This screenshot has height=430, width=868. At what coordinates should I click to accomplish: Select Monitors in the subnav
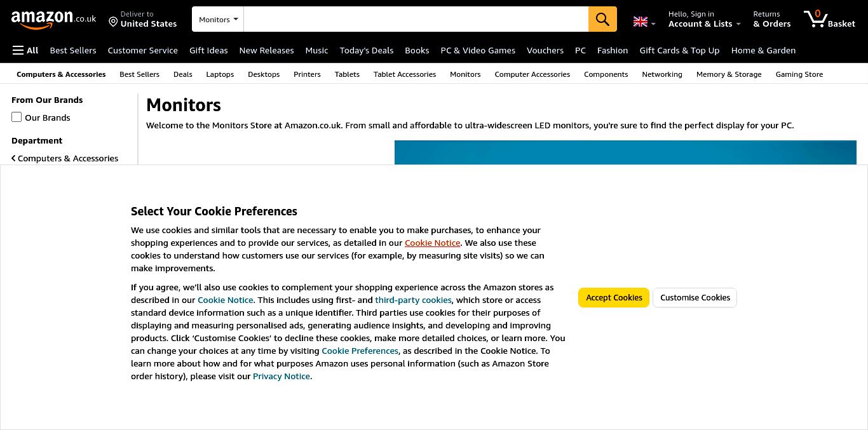click(x=465, y=74)
